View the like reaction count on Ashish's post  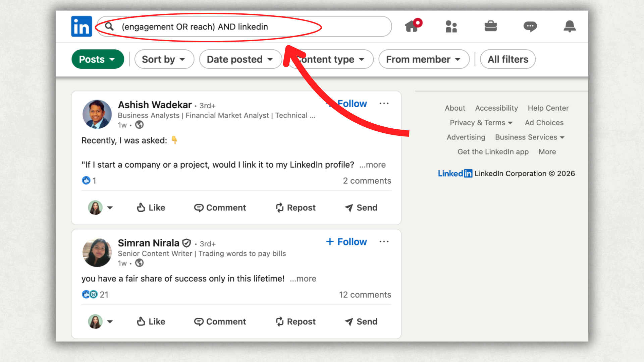point(89,181)
